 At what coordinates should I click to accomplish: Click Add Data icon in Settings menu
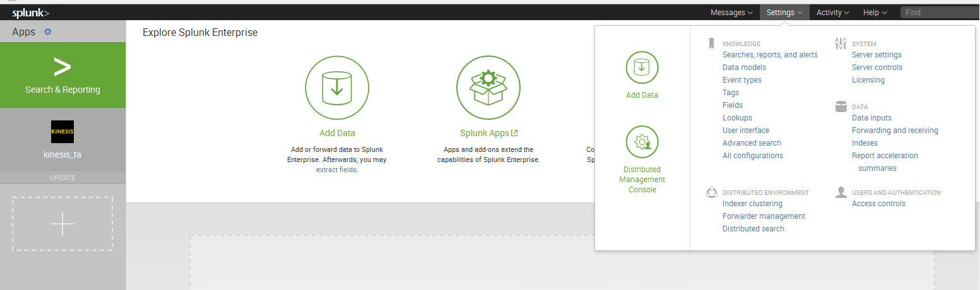[642, 67]
